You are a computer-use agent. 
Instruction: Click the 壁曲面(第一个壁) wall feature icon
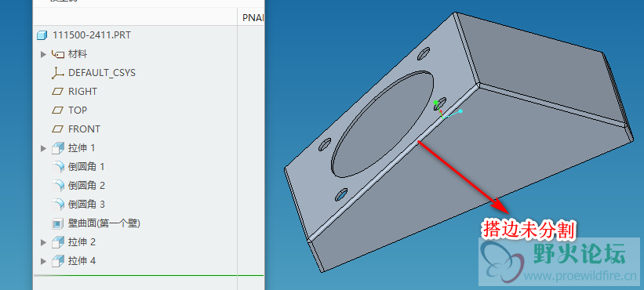point(58,223)
